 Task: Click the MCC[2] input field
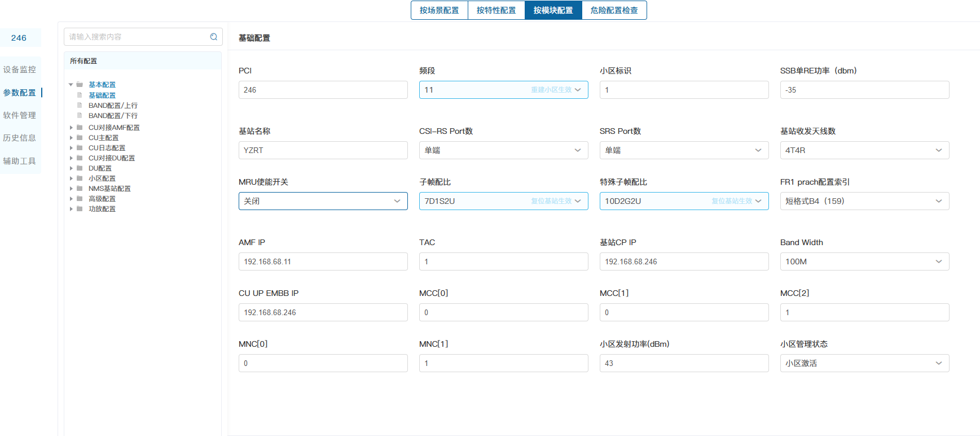click(864, 312)
